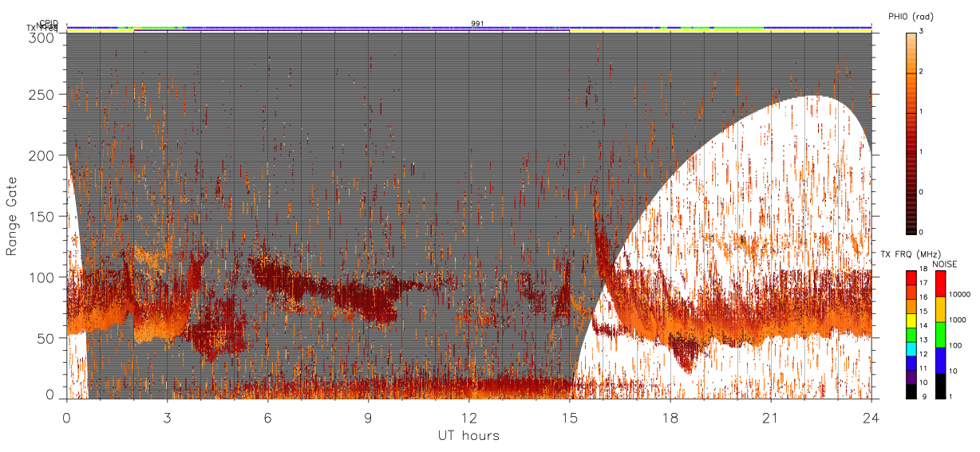Click the 6 tick label on UT hours axis
This screenshot has height=452, width=980.
268,417
